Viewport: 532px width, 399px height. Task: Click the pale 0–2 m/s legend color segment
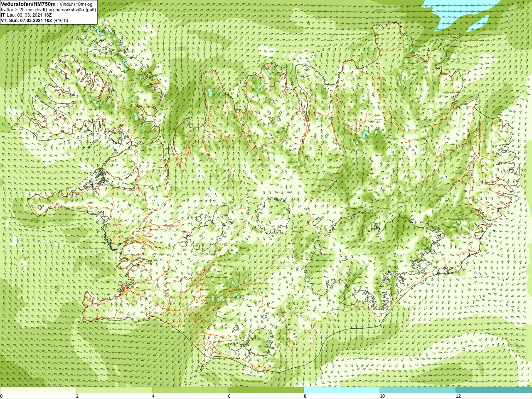(38, 390)
